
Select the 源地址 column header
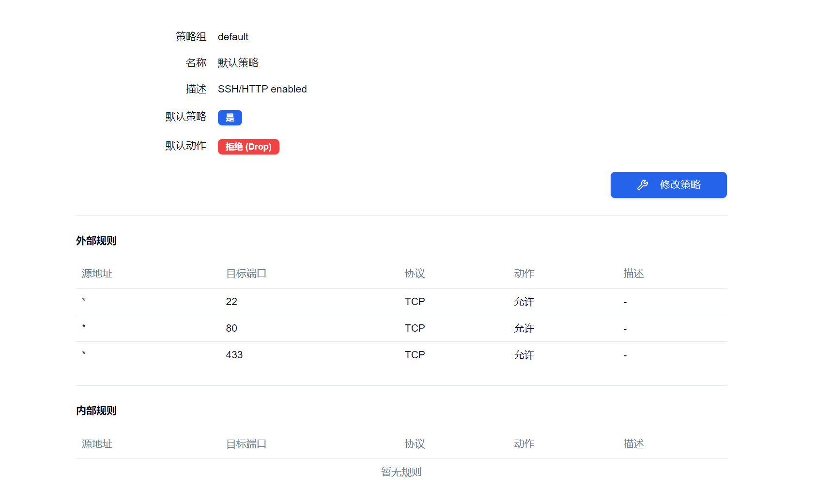[96, 273]
